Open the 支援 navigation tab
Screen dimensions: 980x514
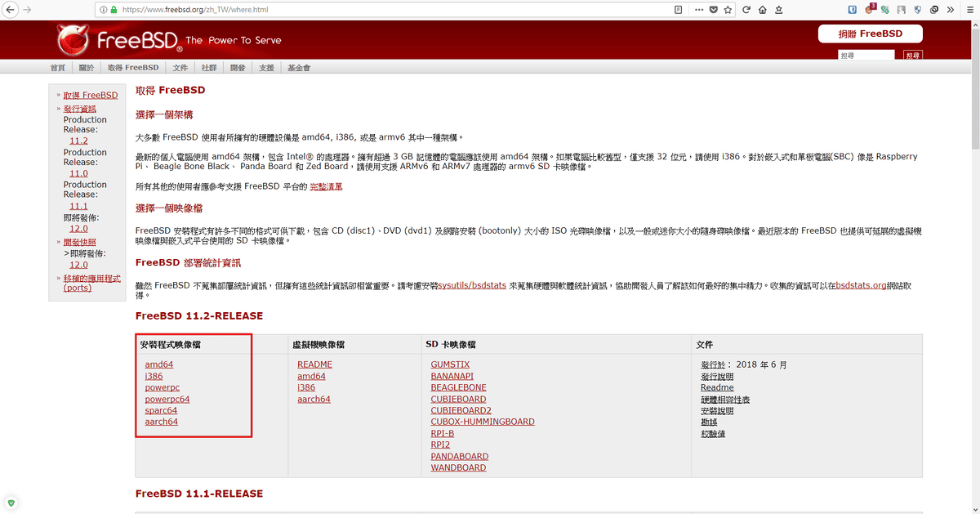[266, 68]
